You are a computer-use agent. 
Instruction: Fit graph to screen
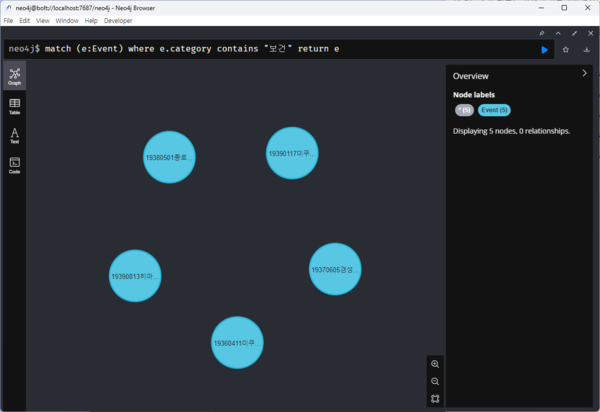(435, 398)
